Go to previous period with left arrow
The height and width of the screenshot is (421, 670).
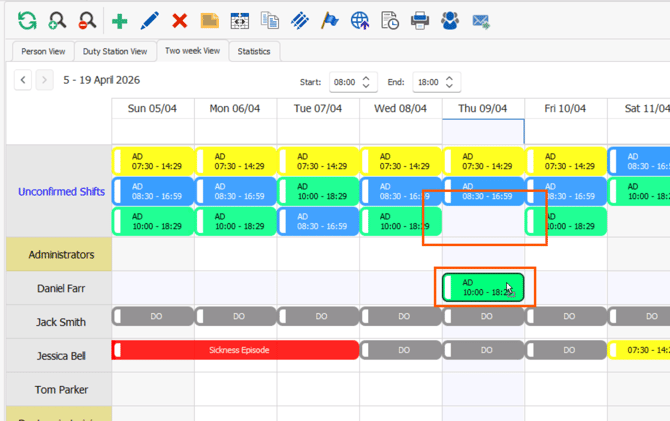tap(23, 80)
